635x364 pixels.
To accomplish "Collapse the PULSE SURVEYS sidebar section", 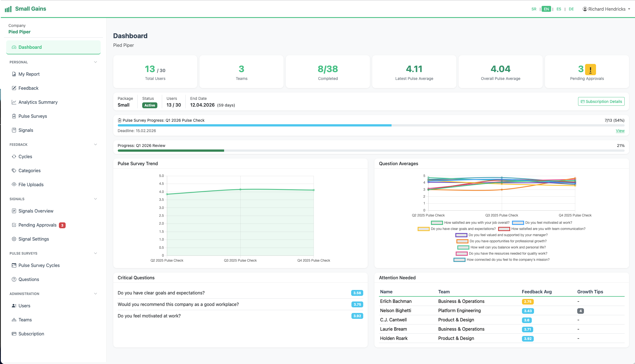I will pos(95,253).
